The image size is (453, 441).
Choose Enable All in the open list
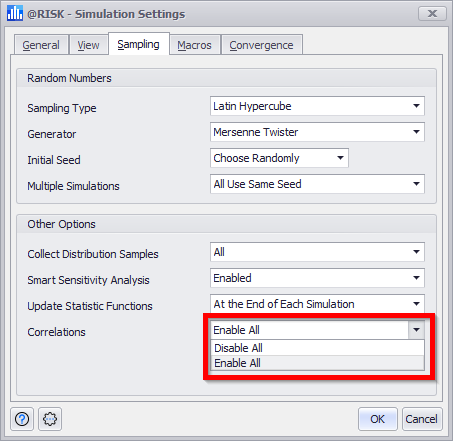point(317,363)
